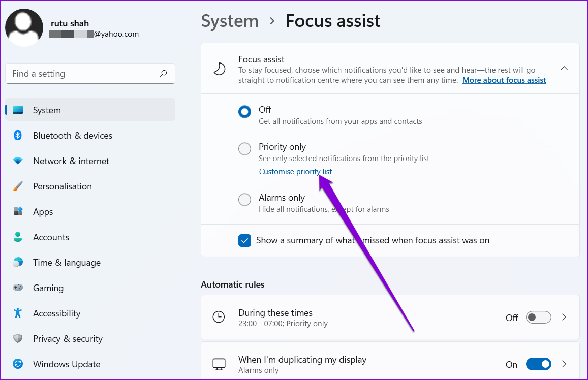
Task: Click the search magnifier icon
Action: (164, 74)
